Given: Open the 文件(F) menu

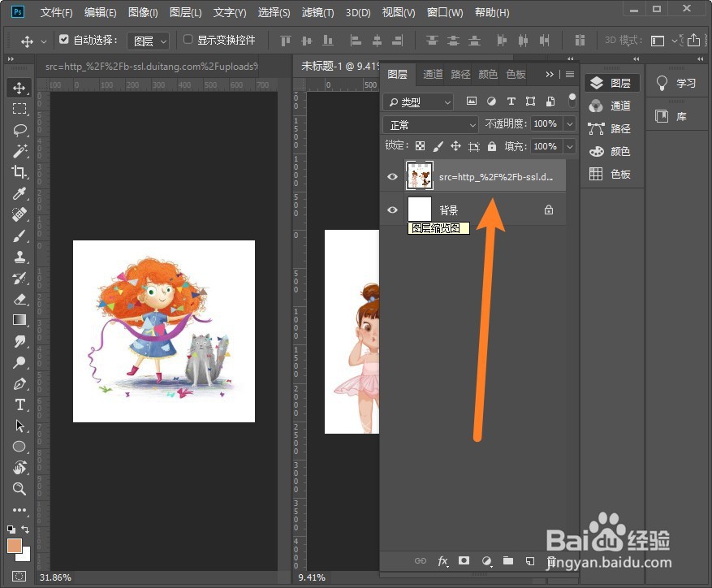Looking at the screenshot, I should pos(56,13).
